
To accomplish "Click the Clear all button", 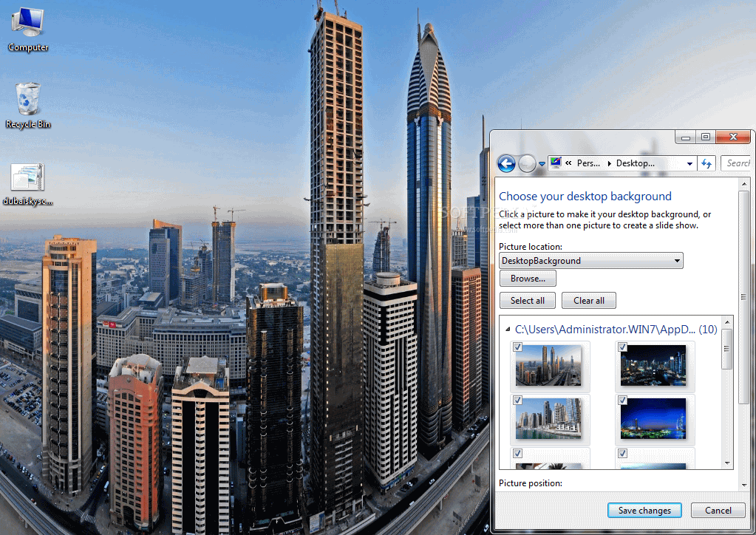I will click(589, 301).
